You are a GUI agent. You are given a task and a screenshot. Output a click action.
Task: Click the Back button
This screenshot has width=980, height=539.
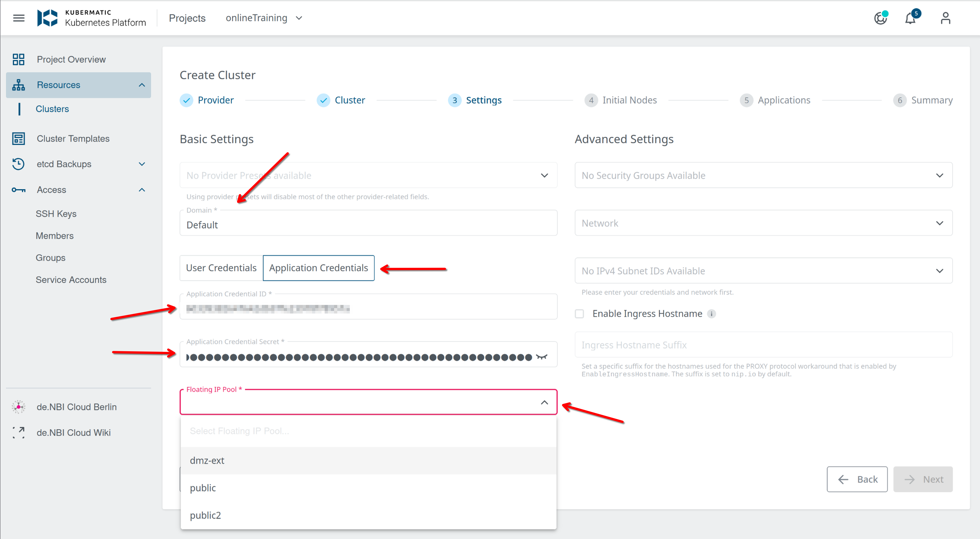tap(857, 479)
